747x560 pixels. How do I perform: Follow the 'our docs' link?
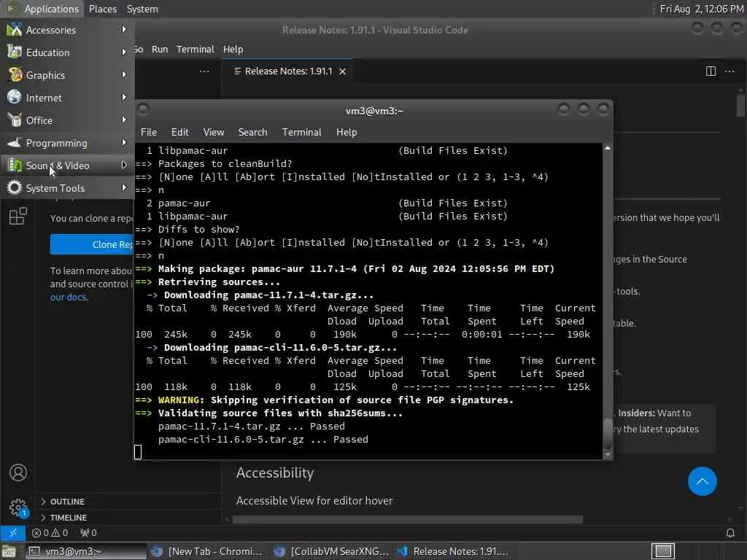pos(69,297)
